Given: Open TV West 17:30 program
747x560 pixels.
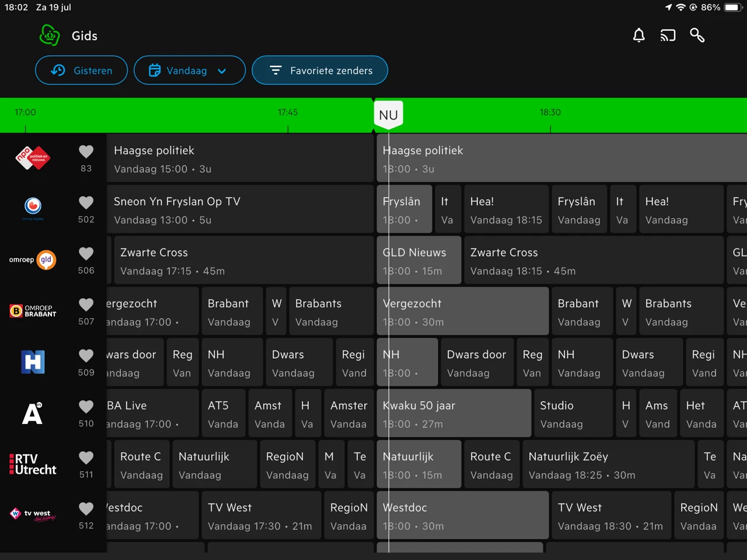Looking at the screenshot, I should coord(261,516).
